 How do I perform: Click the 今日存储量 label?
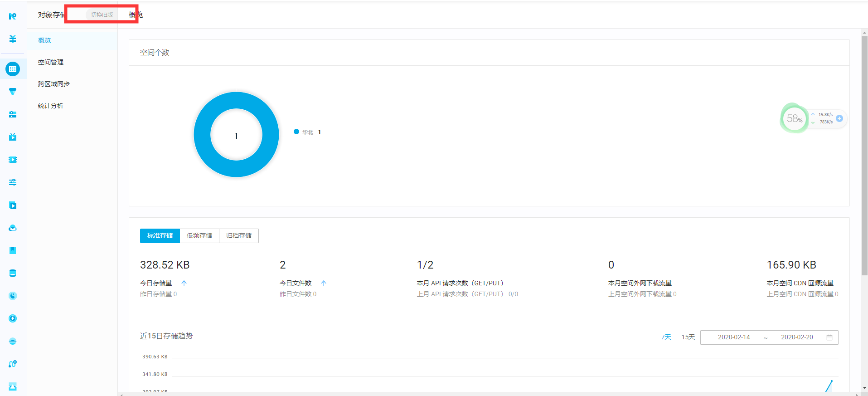click(x=156, y=283)
